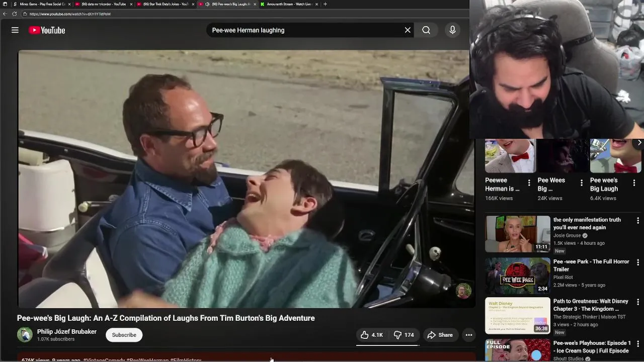Open options for Pee-wee Park trailer
Viewport: 644px width, 362px height.
[x=638, y=262]
